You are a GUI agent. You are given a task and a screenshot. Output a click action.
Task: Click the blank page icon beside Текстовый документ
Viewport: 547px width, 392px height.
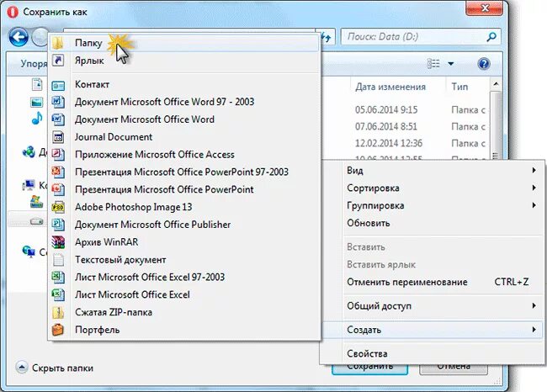[58, 260]
